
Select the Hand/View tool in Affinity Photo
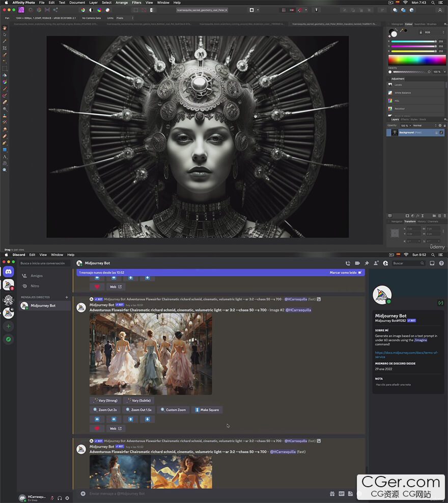5,28
